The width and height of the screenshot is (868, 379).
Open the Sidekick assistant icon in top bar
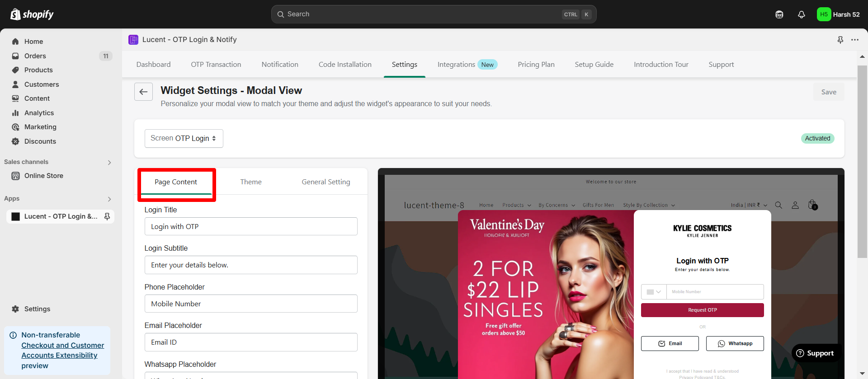(x=779, y=14)
